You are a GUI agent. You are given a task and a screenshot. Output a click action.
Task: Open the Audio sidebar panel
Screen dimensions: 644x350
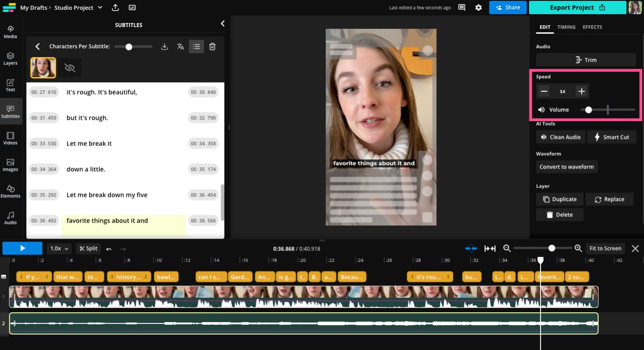[x=11, y=218]
